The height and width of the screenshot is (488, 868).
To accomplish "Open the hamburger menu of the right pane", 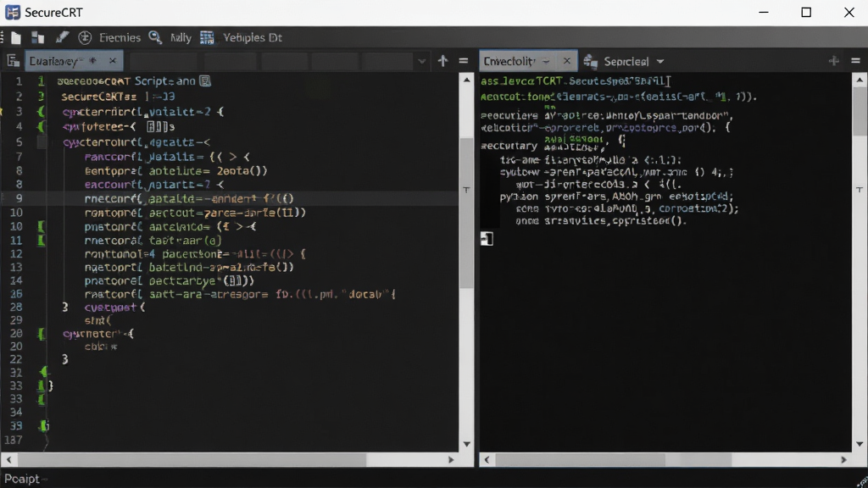I will pyautogui.click(x=855, y=61).
